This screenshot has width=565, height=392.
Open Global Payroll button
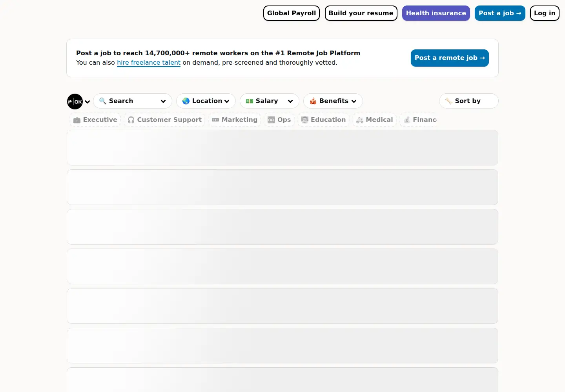(x=292, y=13)
